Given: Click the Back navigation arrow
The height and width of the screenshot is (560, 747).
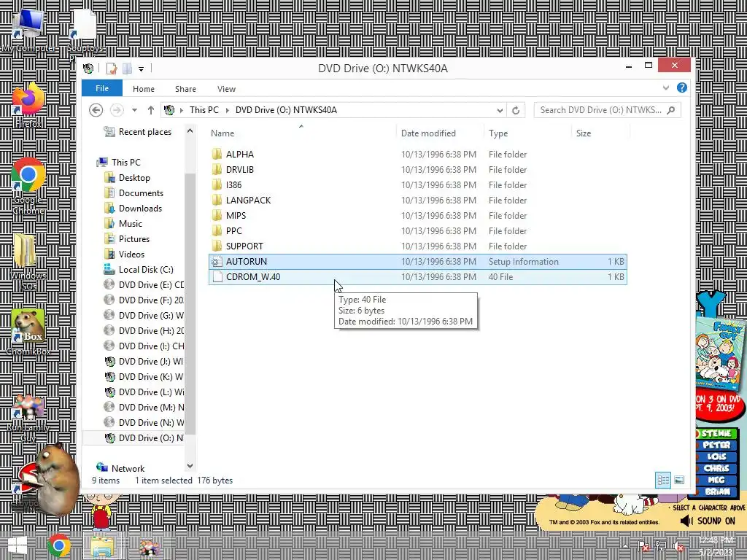Looking at the screenshot, I should point(96,110).
